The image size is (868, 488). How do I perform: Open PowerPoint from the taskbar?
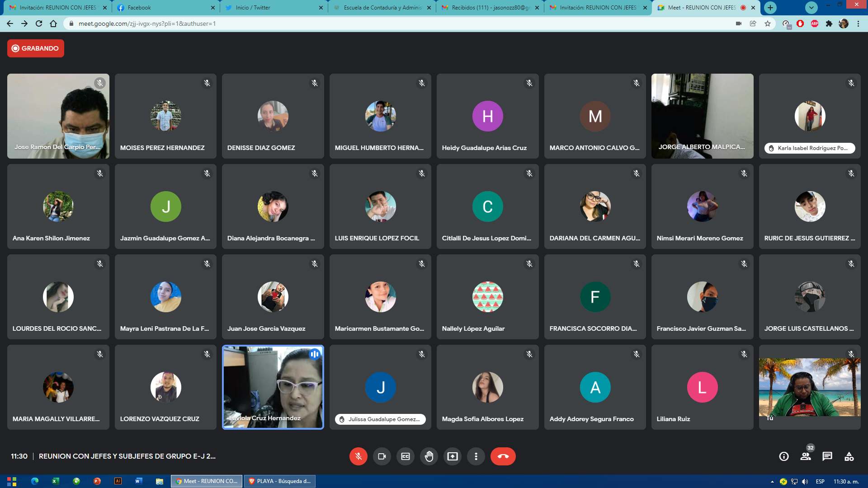coord(97,481)
